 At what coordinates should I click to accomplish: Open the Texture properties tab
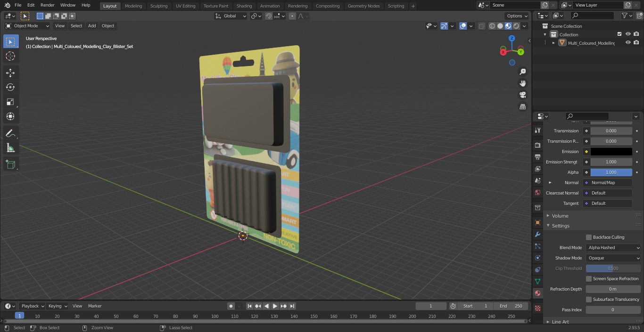coord(537,308)
